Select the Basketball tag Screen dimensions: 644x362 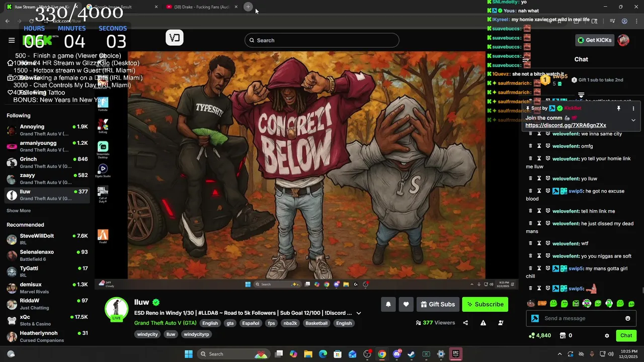(x=316, y=323)
